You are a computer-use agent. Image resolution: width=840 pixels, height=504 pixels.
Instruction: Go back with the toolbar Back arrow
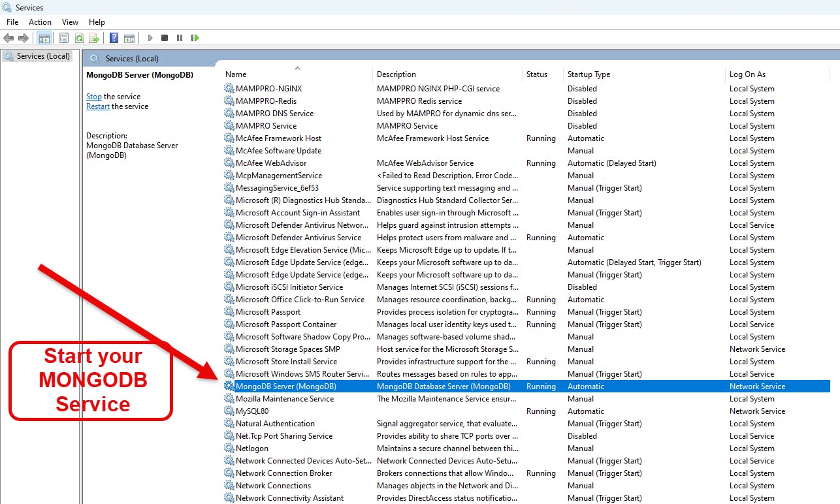pyautogui.click(x=8, y=39)
